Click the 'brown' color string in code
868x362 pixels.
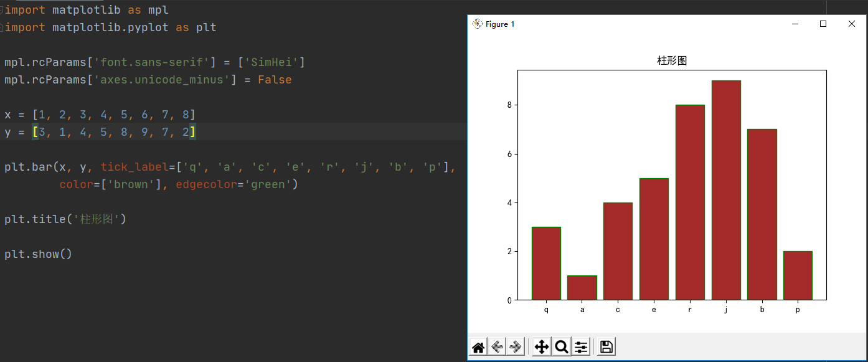(131, 184)
